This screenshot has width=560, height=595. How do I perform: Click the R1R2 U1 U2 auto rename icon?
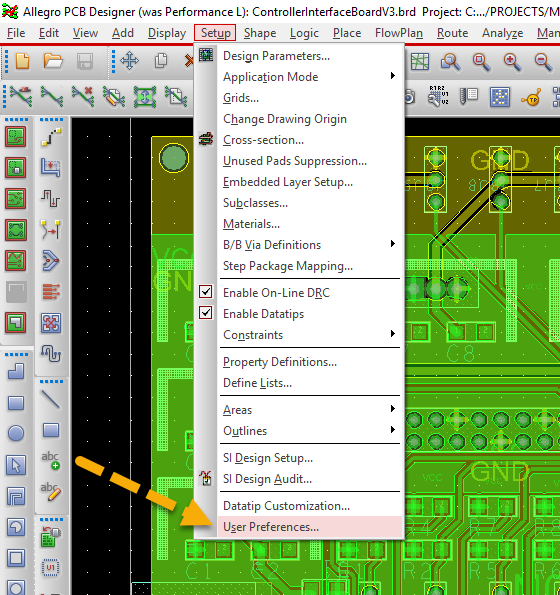439,96
